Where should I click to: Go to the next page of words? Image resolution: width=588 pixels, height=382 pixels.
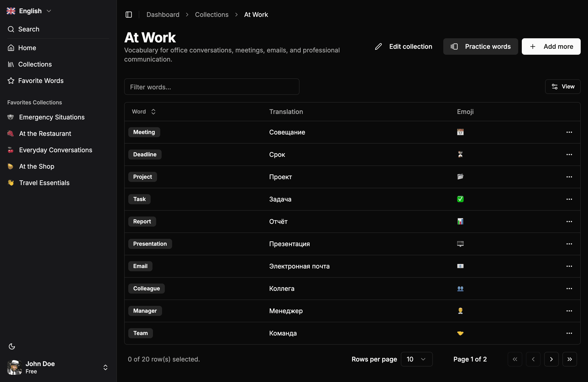pyautogui.click(x=551, y=359)
